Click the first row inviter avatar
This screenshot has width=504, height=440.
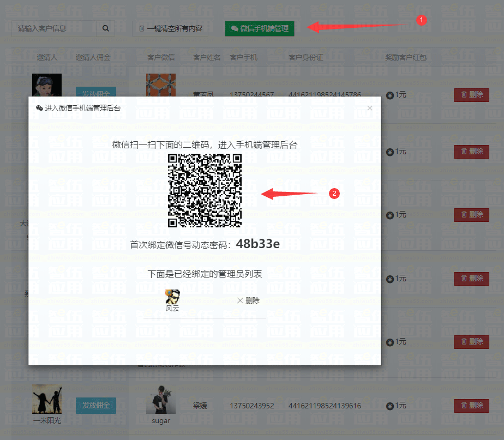tap(47, 85)
